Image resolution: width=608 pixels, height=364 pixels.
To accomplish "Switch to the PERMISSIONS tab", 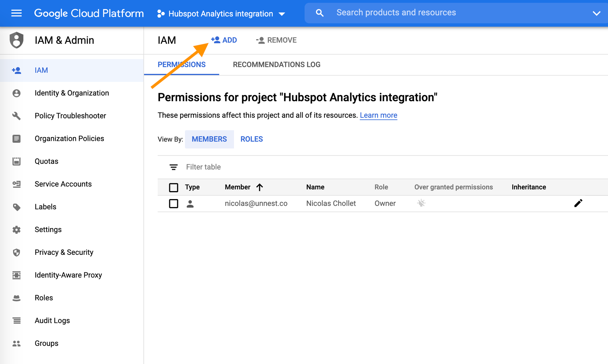I will click(181, 64).
